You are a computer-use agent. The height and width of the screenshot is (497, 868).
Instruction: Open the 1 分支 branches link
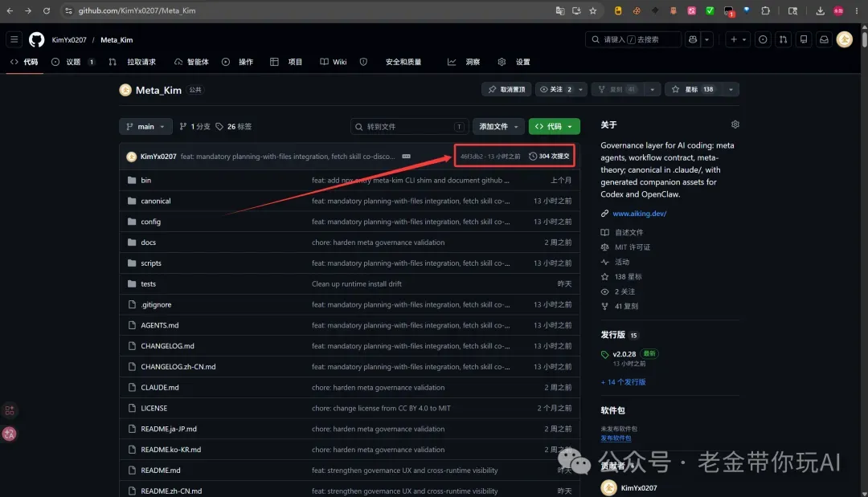tap(194, 127)
